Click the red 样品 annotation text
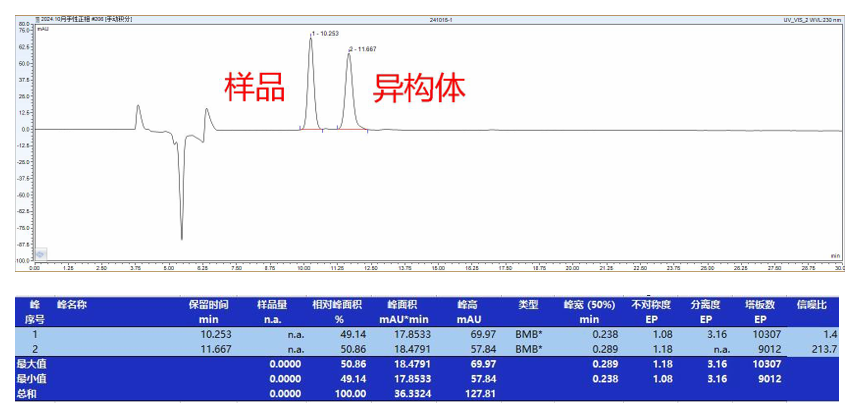 pos(254,88)
